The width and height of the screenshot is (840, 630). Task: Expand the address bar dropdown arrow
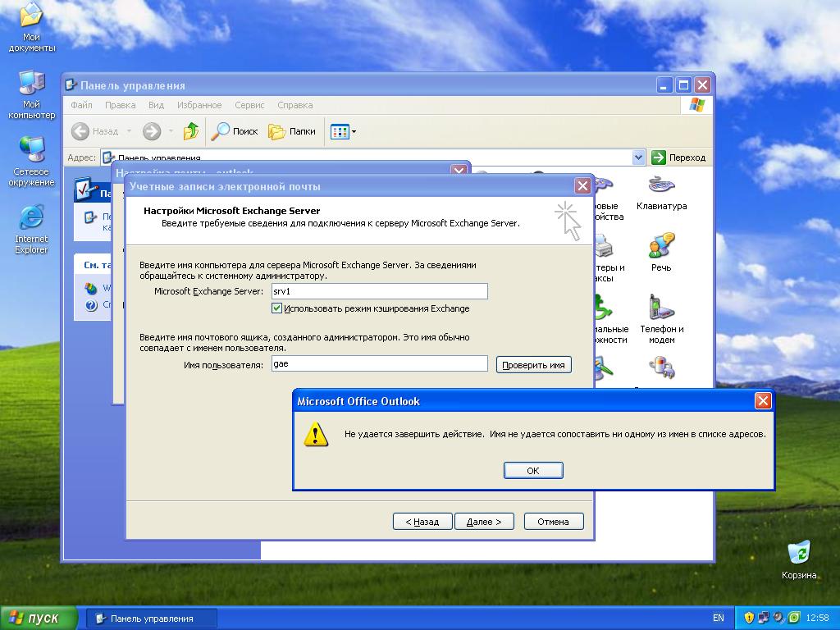click(638, 157)
